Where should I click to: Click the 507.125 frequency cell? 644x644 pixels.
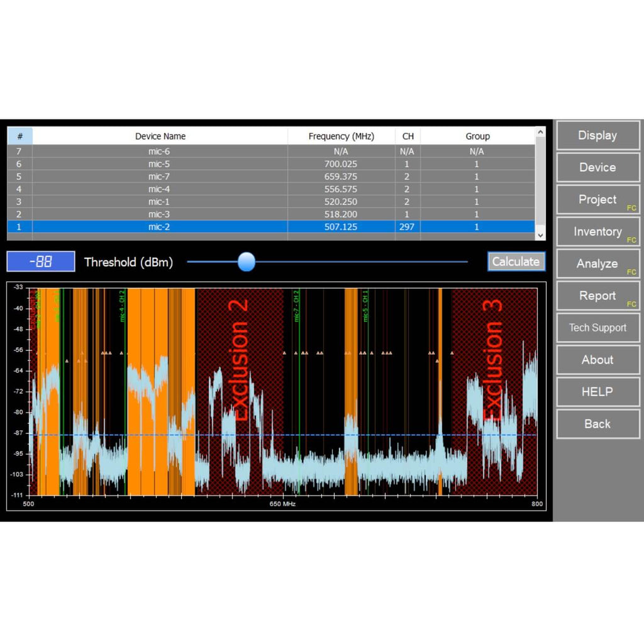[x=341, y=226]
